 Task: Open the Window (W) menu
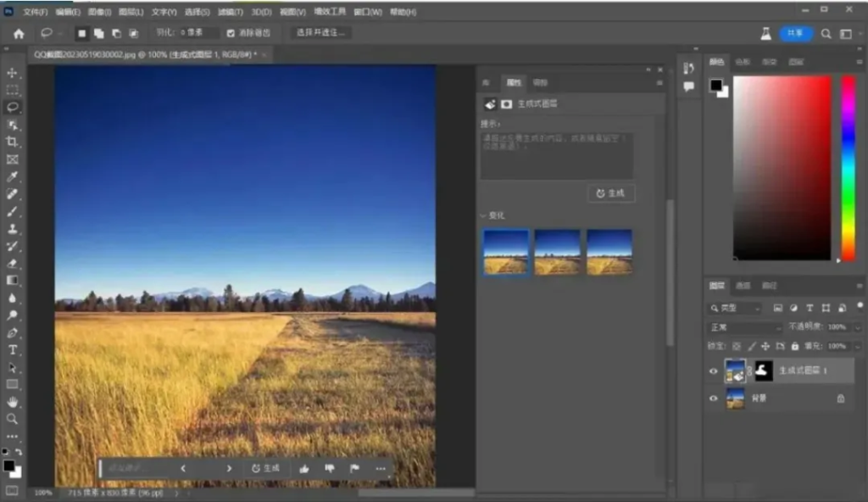[x=368, y=12]
